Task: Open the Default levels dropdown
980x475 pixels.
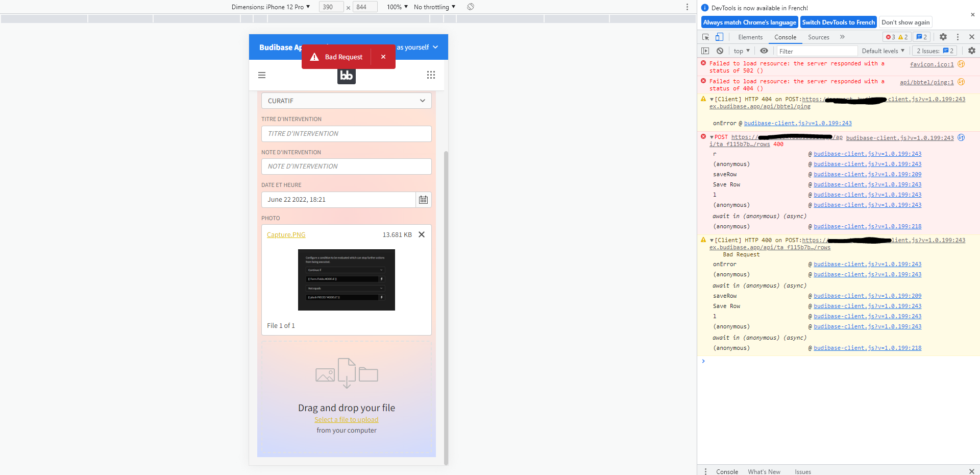Action: pos(883,51)
